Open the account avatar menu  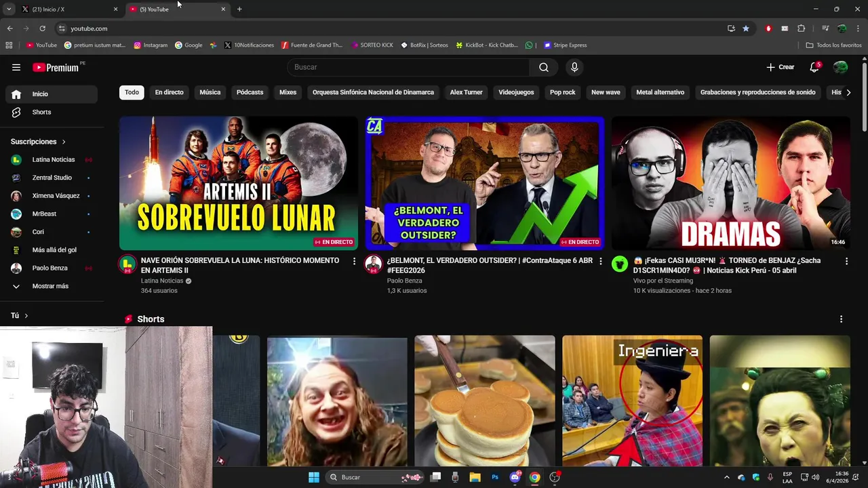point(840,67)
